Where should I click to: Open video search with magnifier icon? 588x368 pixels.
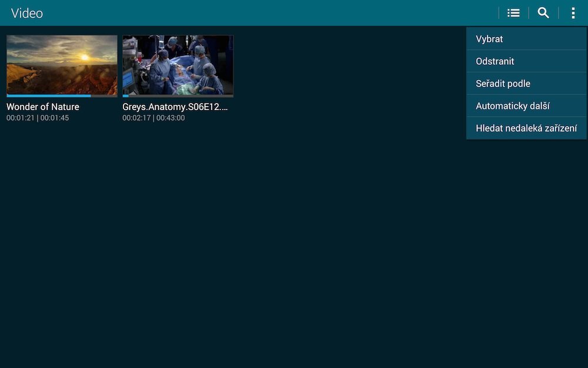click(543, 13)
